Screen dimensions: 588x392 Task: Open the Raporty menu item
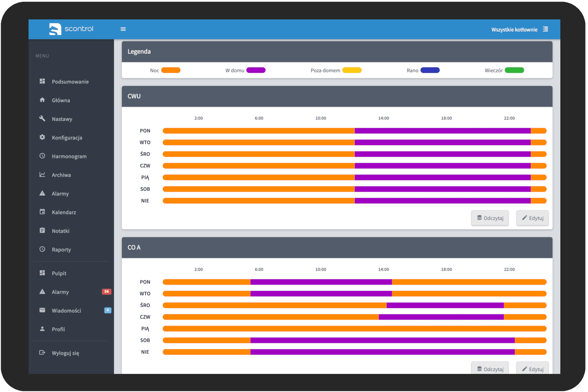(x=61, y=250)
